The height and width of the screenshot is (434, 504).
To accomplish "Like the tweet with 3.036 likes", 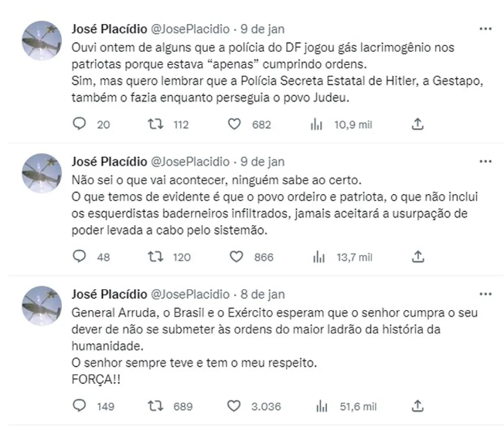I will pos(236,405).
